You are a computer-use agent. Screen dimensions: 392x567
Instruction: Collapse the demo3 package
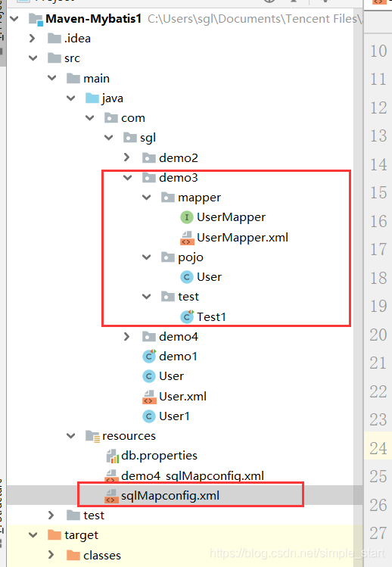pyautogui.click(x=128, y=177)
